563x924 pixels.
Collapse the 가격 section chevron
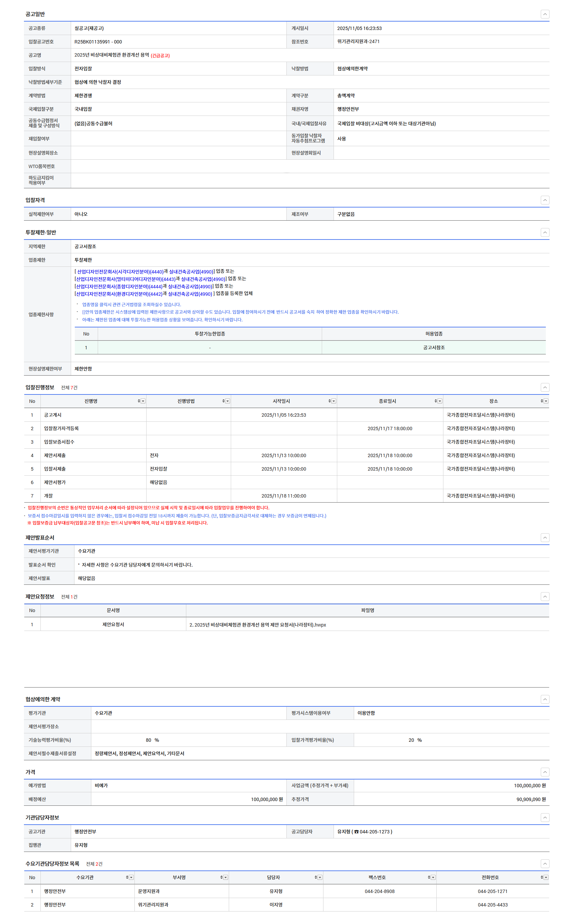pos(544,772)
